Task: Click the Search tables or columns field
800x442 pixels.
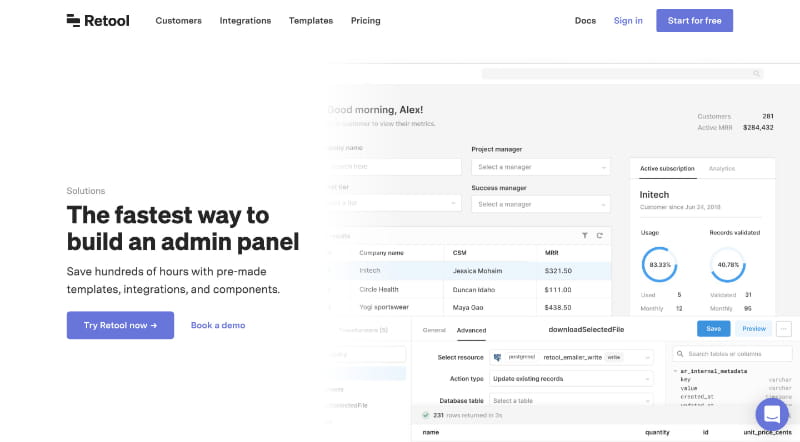Action: tap(733, 354)
